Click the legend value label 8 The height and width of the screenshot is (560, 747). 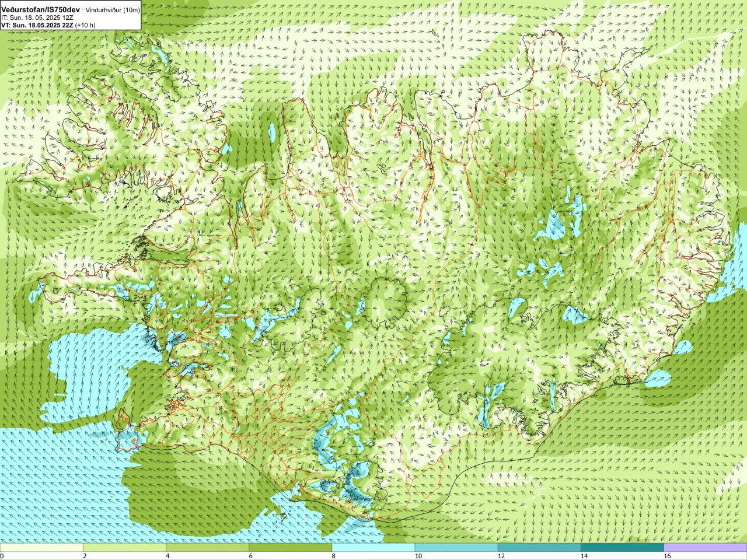tap(334, 556)
